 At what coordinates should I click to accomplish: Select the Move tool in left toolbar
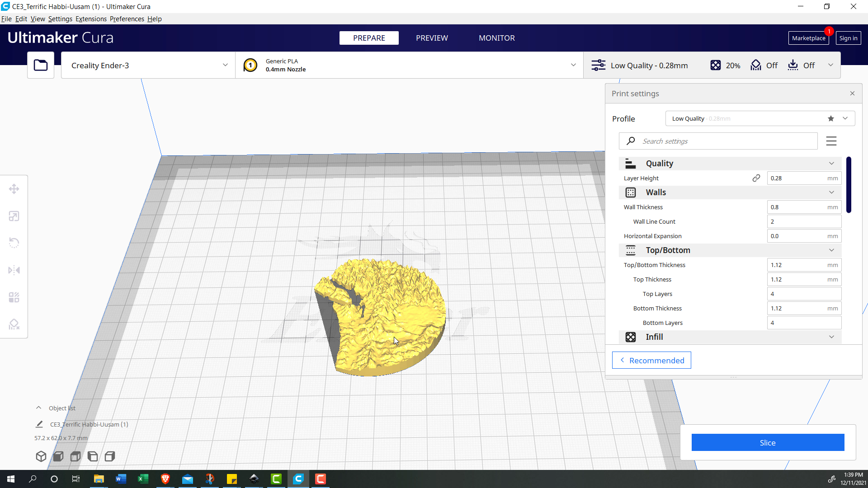pyautogui.click(x=14, y=189)
